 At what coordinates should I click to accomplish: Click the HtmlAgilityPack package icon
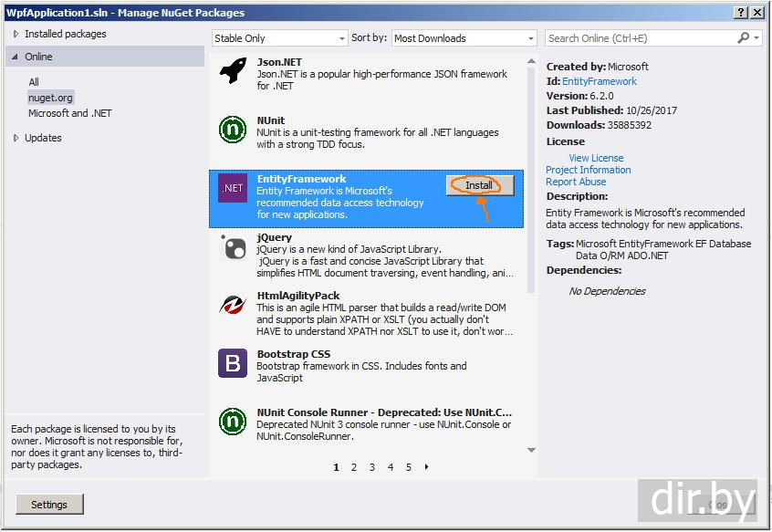pyautogui.click(x=233, y=305)
